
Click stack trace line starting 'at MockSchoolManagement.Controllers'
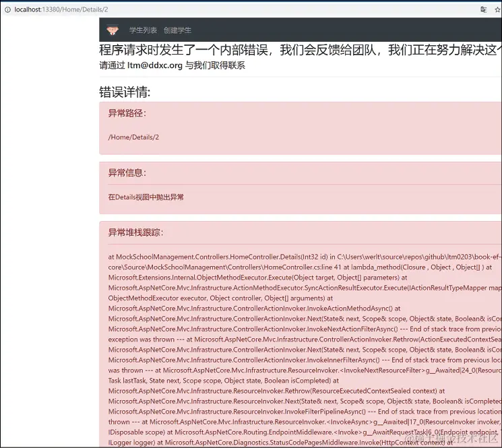[x=305, y=257]
